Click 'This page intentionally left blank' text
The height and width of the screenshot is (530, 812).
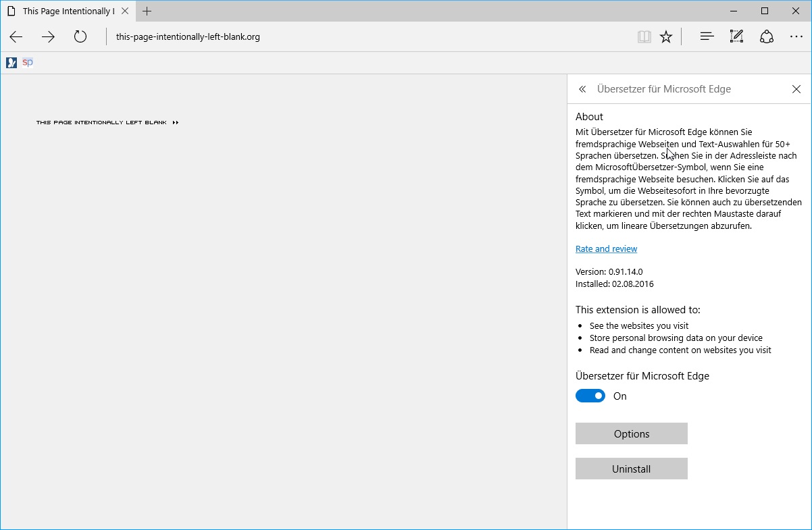(101, 123)
